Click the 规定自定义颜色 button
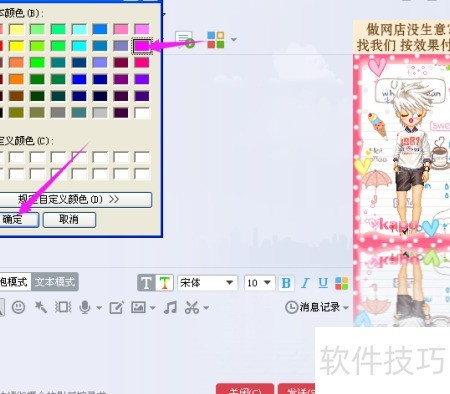The image size is (450, 394). click(75, 199)
